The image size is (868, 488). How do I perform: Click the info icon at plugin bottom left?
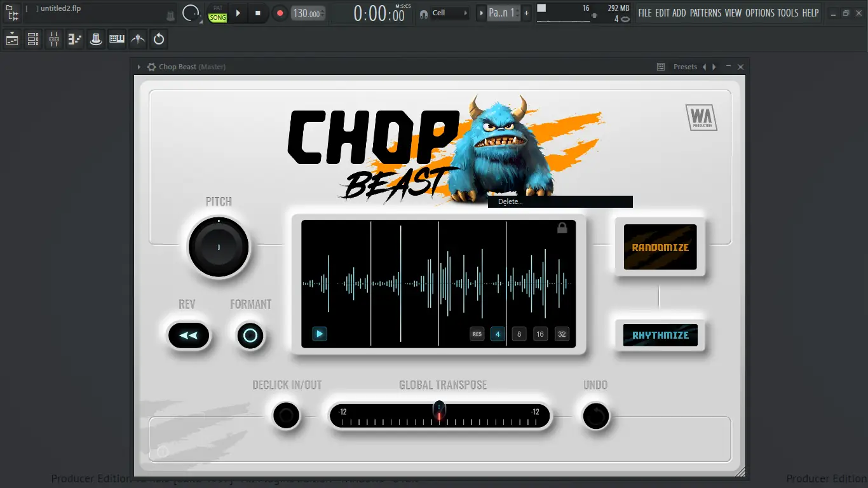[x=163, y=452]
